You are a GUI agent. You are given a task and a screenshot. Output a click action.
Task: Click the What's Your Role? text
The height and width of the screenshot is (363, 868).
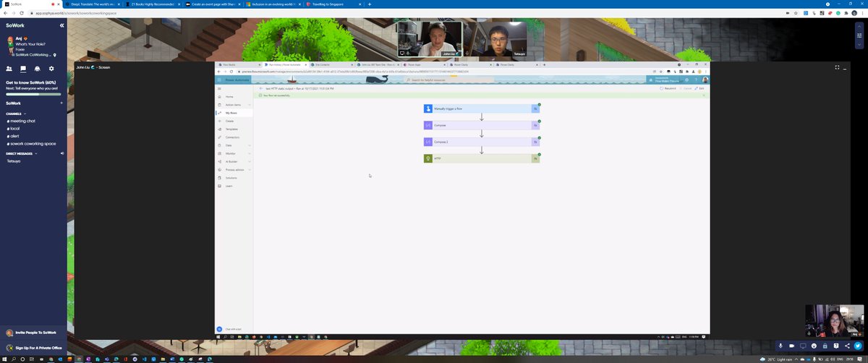(31, 44)
